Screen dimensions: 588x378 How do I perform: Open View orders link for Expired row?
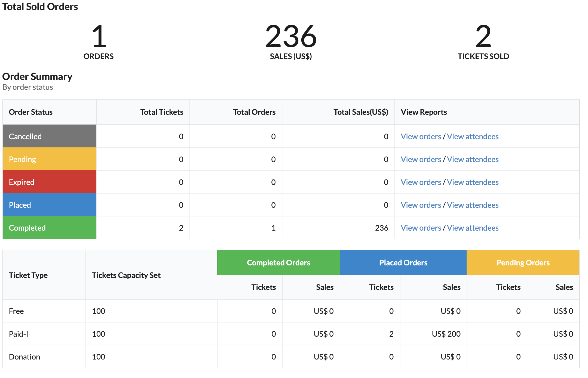[x=421, y=182]
